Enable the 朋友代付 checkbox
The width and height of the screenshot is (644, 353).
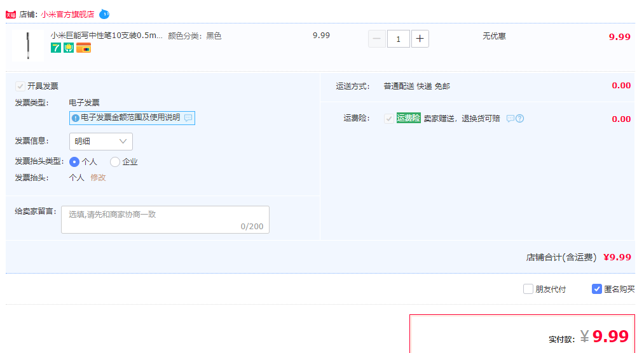pyautogui.click(x=528, y=289)
